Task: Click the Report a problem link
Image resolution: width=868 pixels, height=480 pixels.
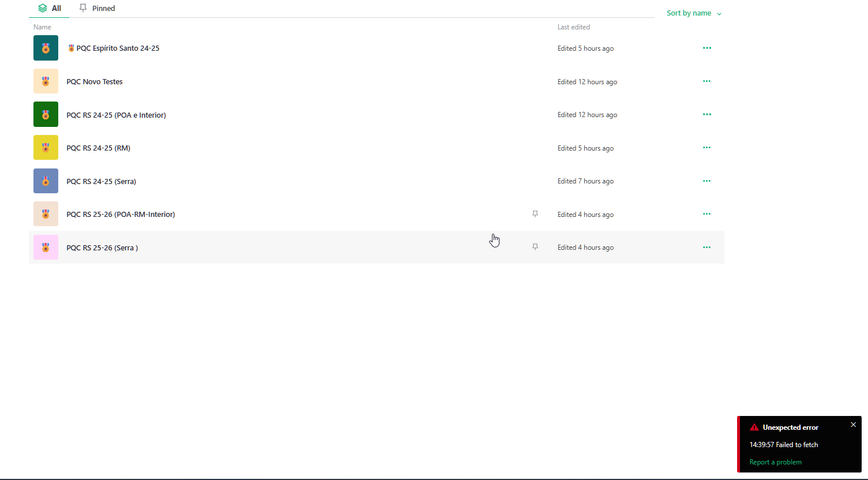Action: coord(775,462)
